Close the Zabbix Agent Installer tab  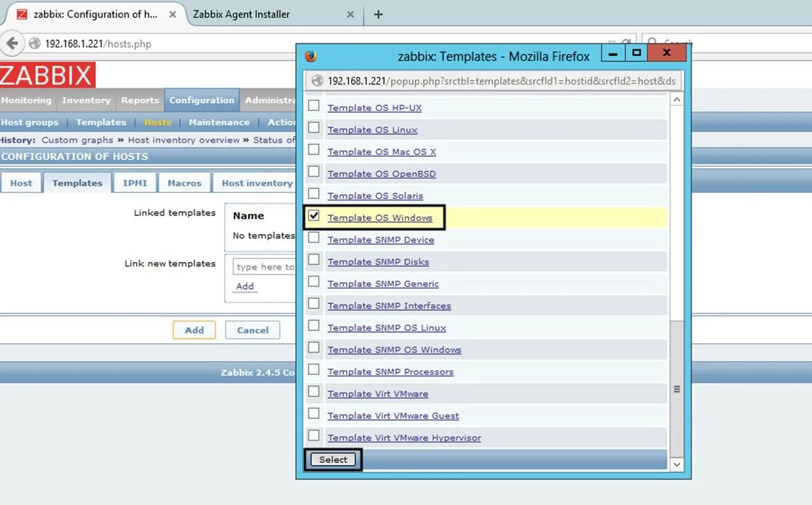(x=350, y=14)
